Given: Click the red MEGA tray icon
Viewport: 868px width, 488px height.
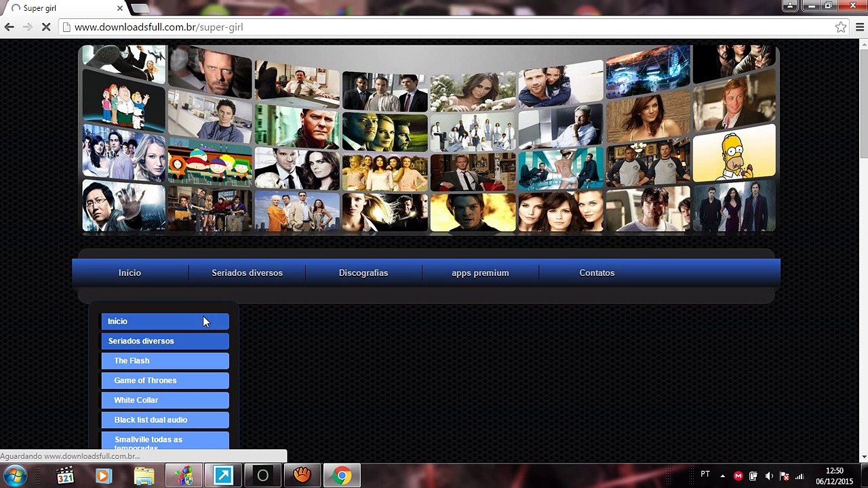Looking at the screenshot, I should (738, 476).
